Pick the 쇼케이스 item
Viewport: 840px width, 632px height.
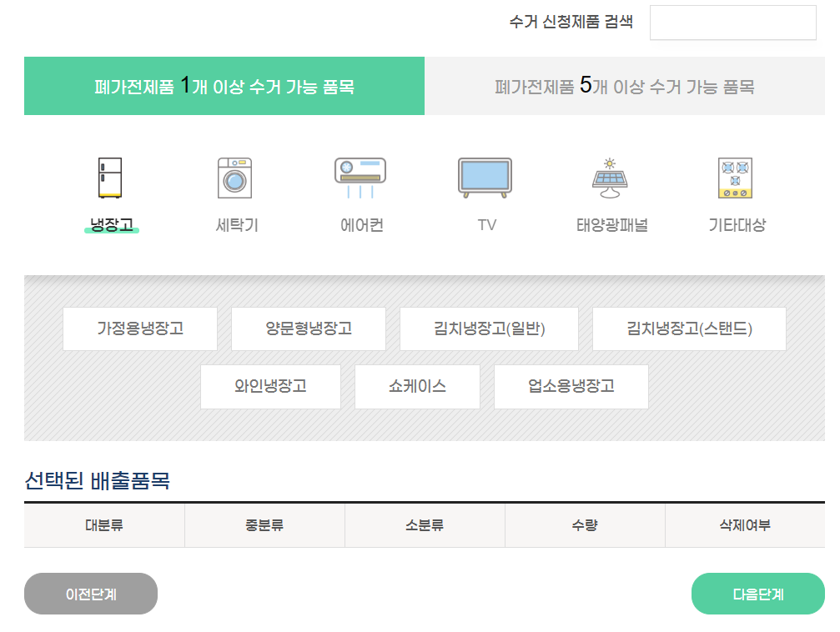(417, 386)
